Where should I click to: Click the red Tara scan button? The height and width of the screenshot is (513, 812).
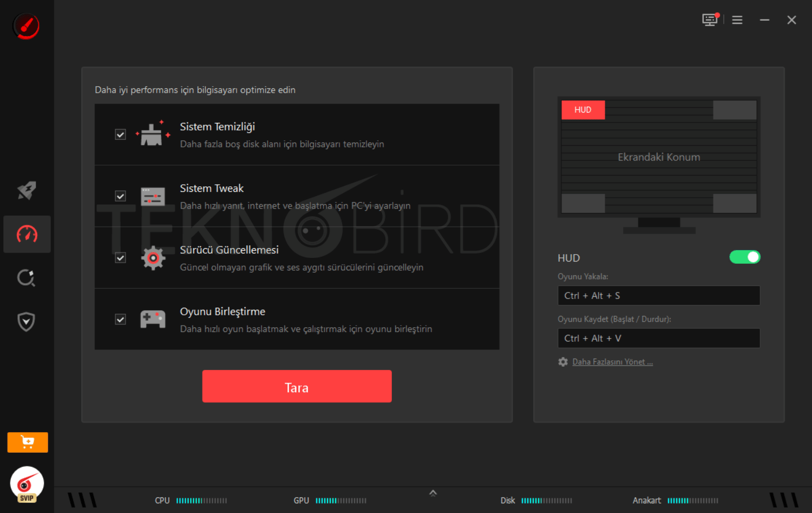[x=297, y=386]
